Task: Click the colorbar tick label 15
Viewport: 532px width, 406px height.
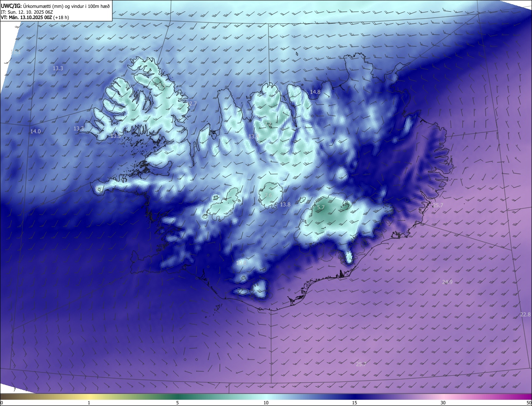Action: [x=355, y=403]
